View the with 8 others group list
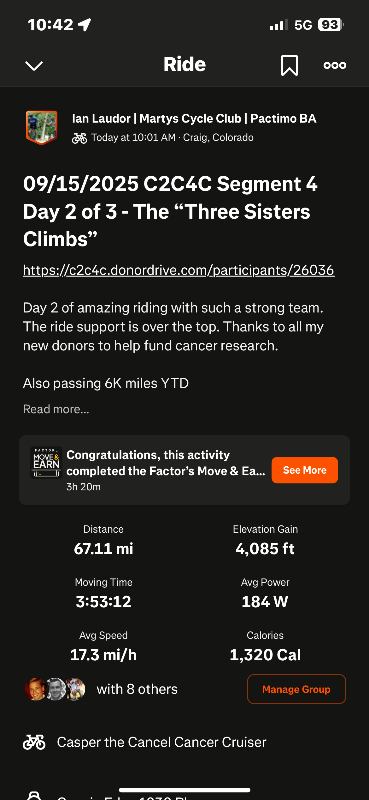This screenshot has height=800, width=369. (137, 689)
